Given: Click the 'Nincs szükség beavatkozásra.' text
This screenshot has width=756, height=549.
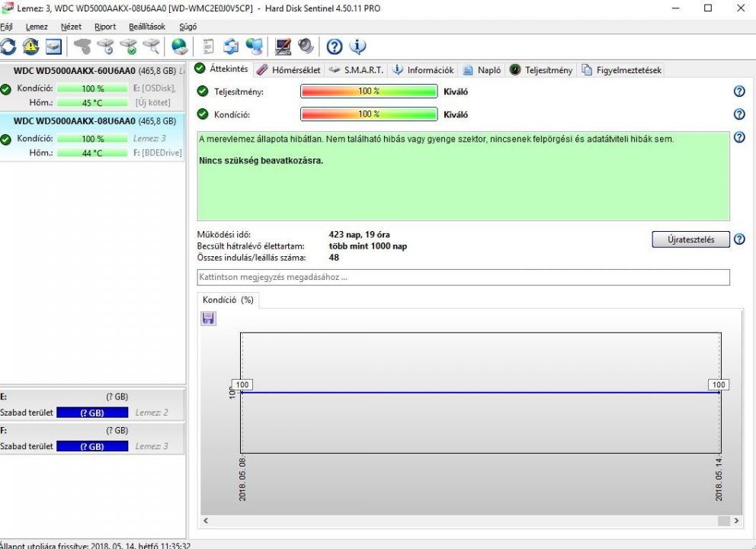Looking at the screenshot, I should click(x=261, y=161).
